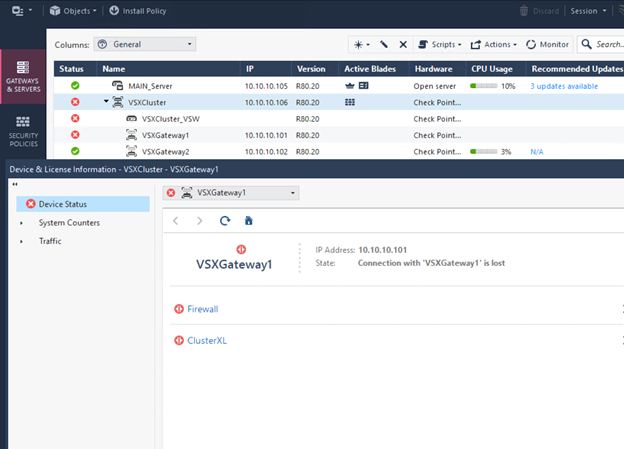This screenshot has width=624, height=449.
Task: Go forward in device information view
Action: 199,221
